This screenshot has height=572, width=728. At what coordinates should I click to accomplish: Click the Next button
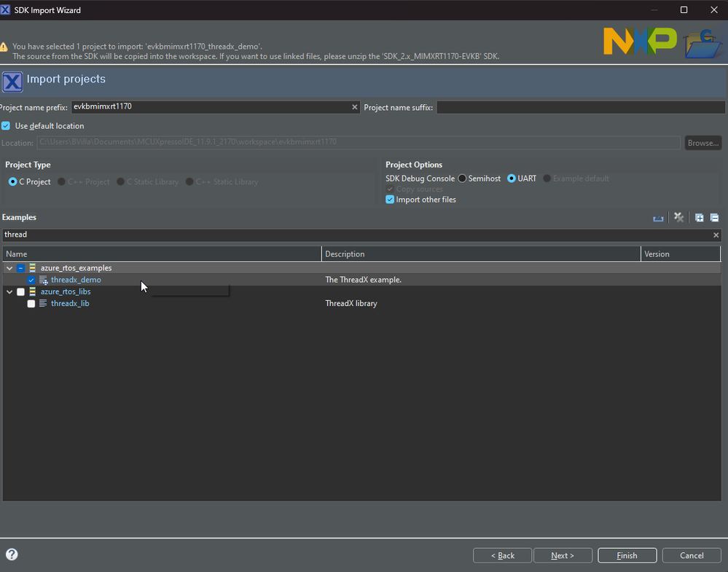[563, 555]
